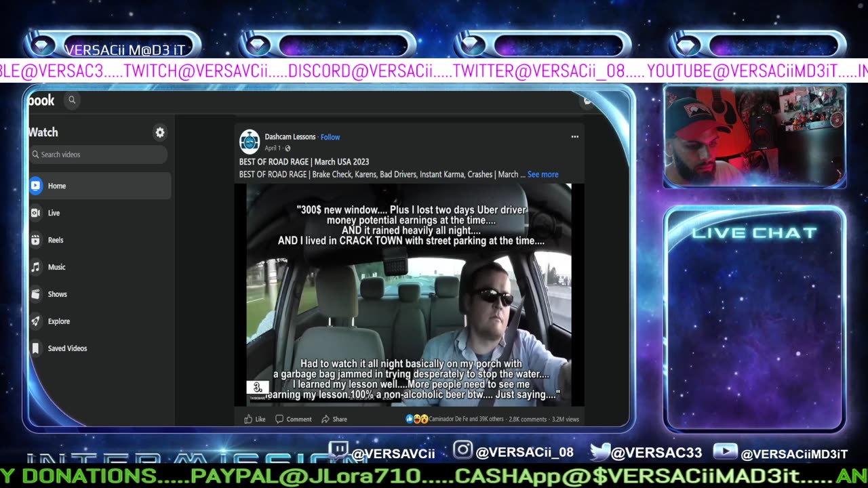Click the Live camera icon
This screenshot has height=488, width=868.
coord(35,213)
